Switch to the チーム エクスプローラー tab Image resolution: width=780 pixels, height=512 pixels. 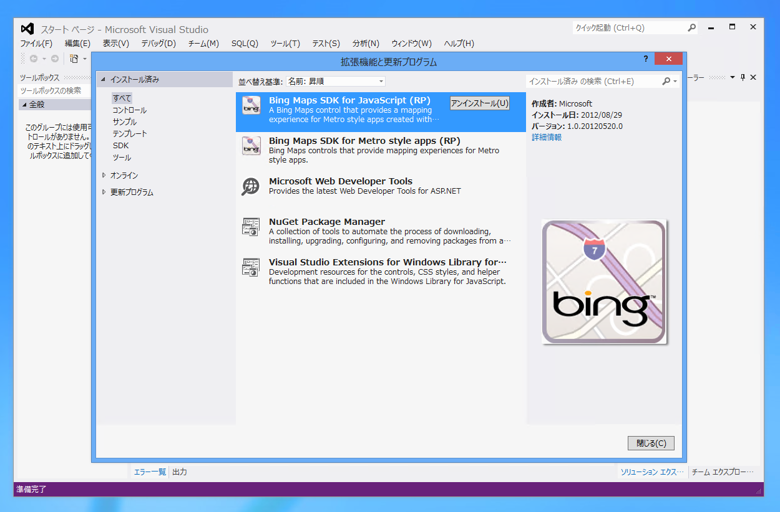coord(723,472)
